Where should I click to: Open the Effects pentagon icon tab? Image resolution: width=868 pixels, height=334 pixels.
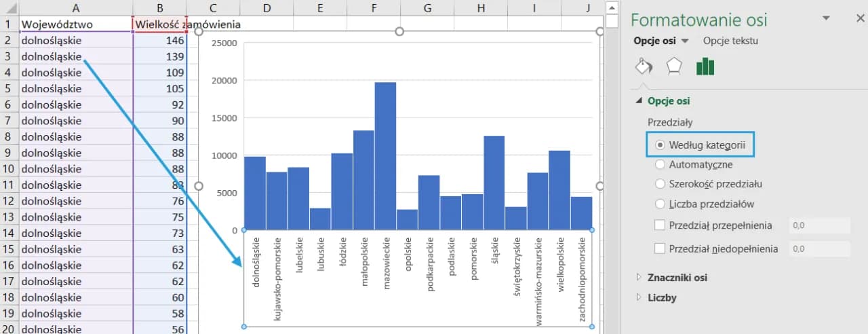673,66
